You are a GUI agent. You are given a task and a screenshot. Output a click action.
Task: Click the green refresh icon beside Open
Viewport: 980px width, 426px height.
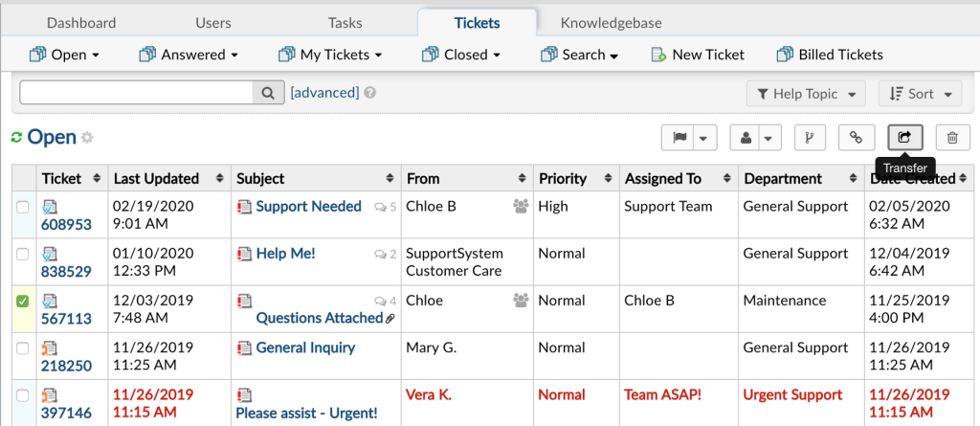pyautogui.click(x=17, y=138)
